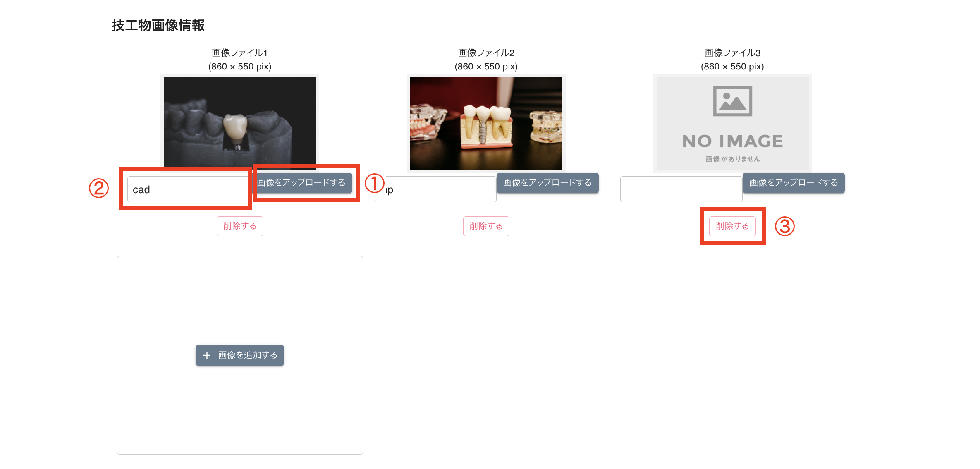Click the circled number ② annotation
Viewport: 980px width, 469px height.
pos(99,188)
